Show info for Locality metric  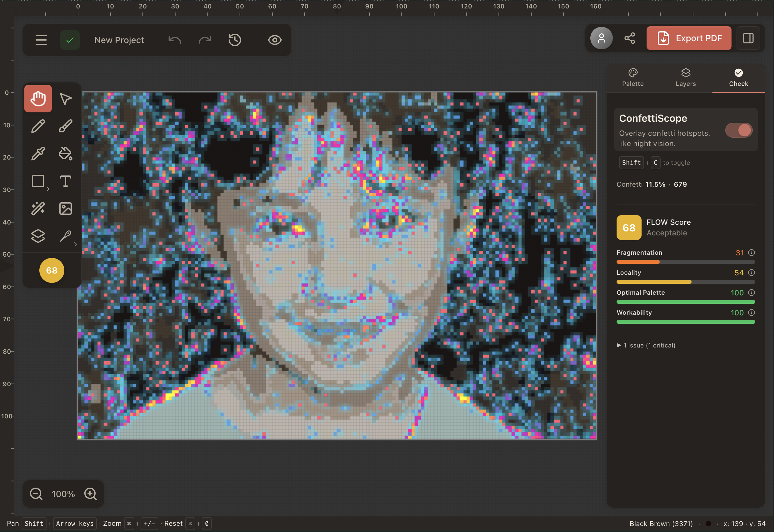click(751, 273)
